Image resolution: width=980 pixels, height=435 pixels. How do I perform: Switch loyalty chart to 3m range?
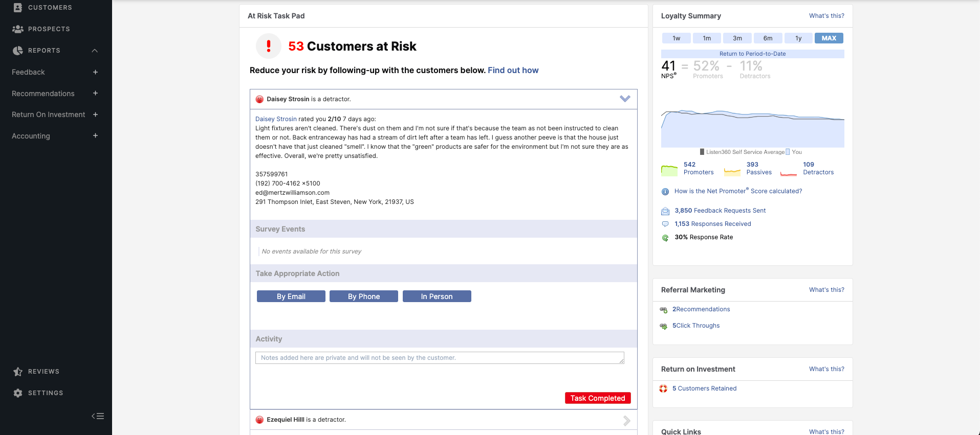click(x=737, y=38)
